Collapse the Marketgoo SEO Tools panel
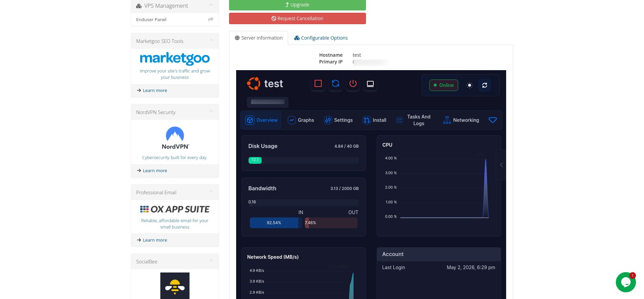 tap(211, 40)
